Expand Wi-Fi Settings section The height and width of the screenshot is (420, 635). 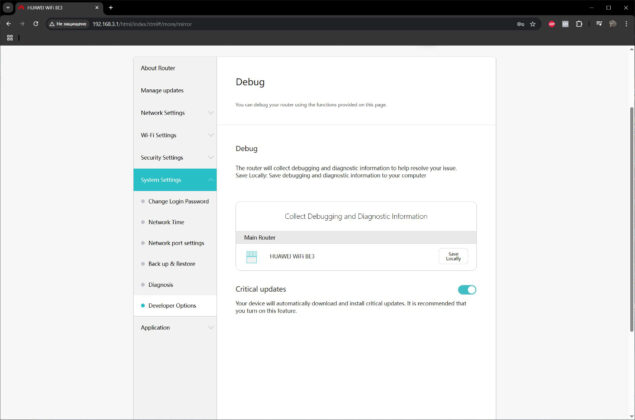[x=175, y=135]
